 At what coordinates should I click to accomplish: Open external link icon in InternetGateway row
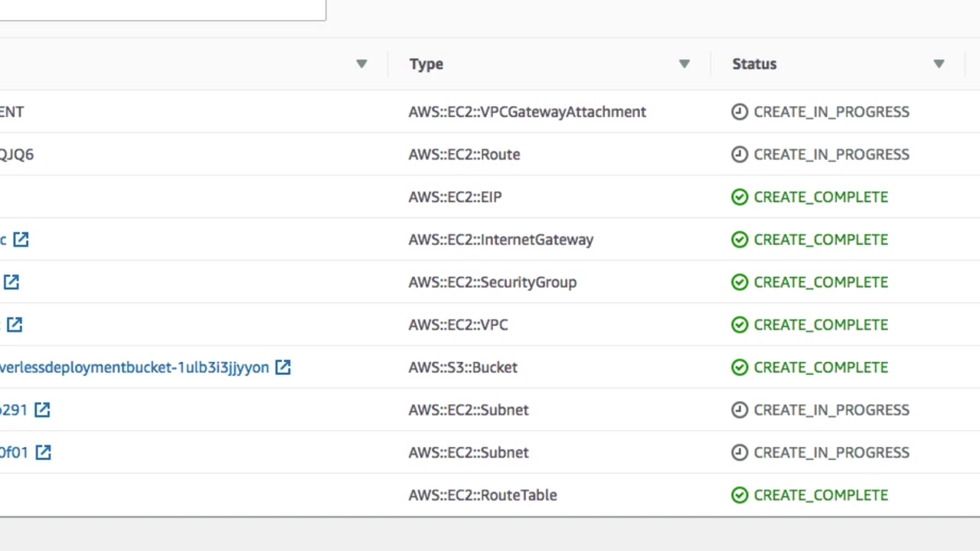(21, 240)
